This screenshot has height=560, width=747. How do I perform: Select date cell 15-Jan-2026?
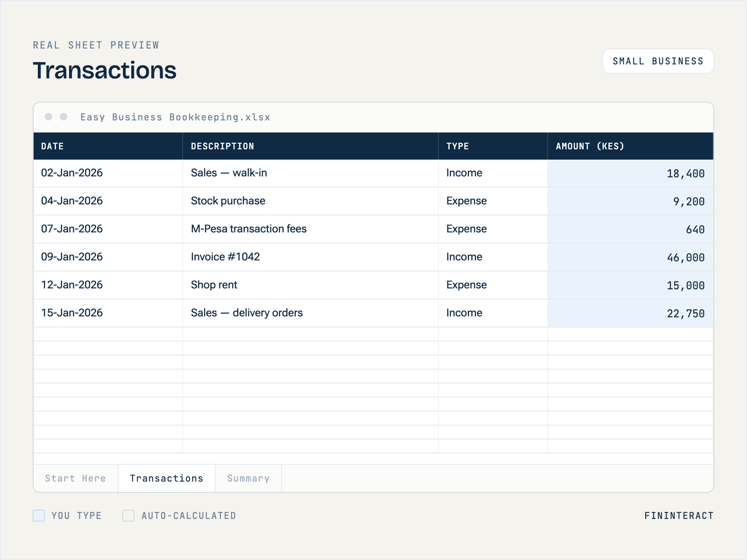pos(108,313)
